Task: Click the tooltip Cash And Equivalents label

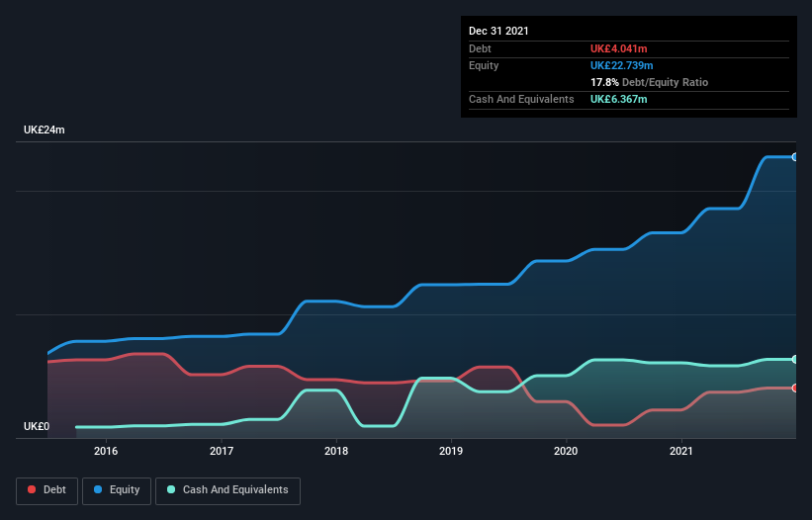Action: [521, 99]
